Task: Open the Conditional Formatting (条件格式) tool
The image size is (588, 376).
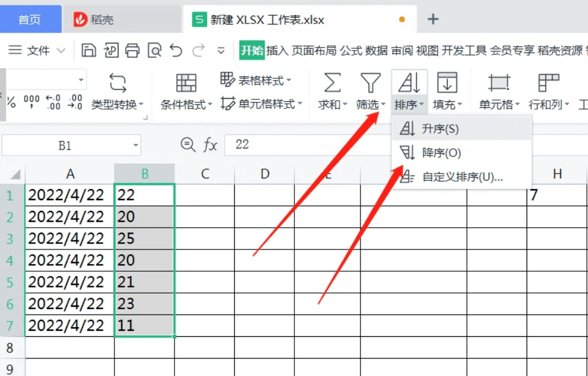Action: tap(185, 87)
